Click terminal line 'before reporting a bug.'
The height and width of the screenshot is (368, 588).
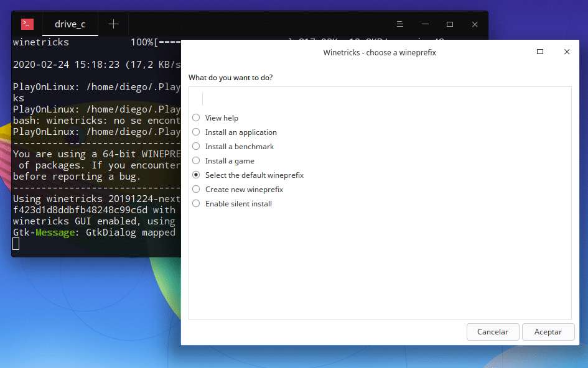[77, 177]
